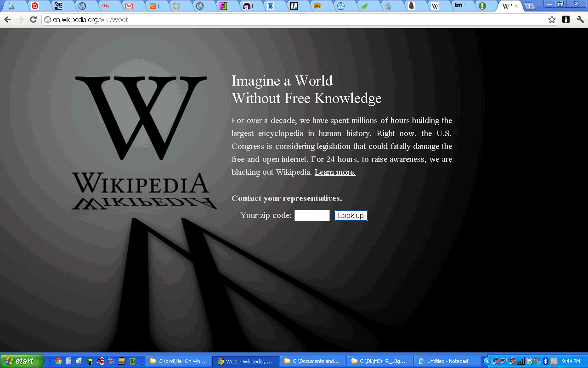The height and width of the screenshot is (368, 588).
Task: Open the calculator icon in Quick Launch
Action: pos(68,361)
